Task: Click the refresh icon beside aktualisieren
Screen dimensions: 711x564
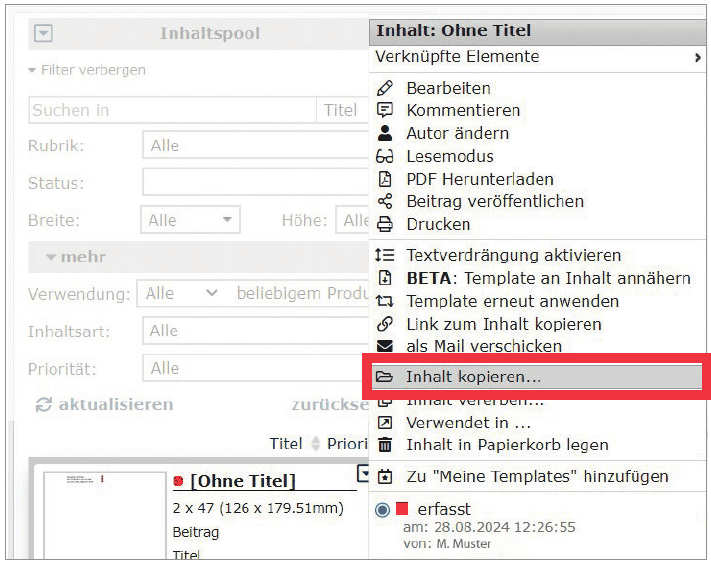Action: pyautogui.click(x=44, y=404)
